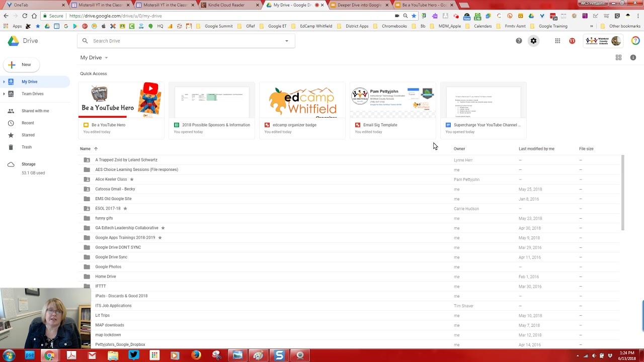Open Be a YouTube Hero quick access thumbnail

coord(121,101)
